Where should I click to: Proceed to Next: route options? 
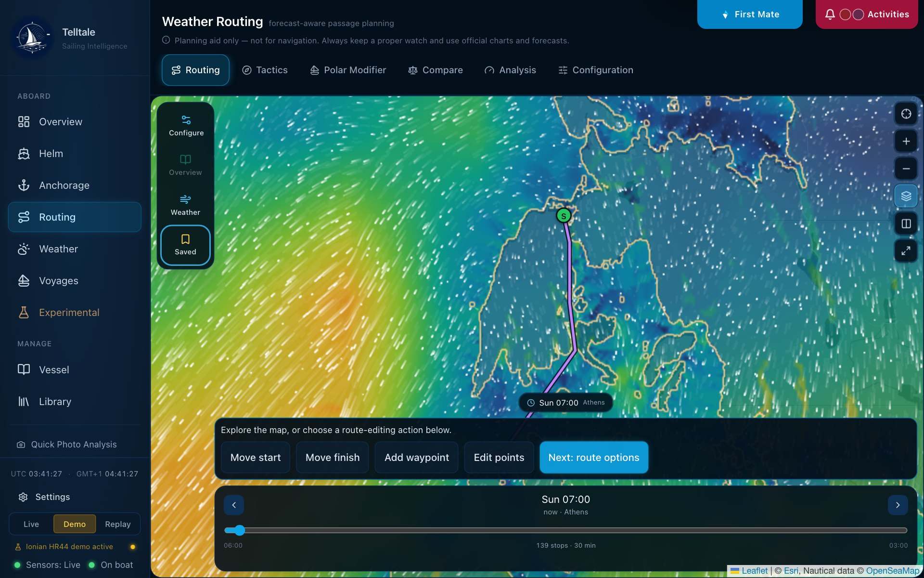point(594,458)
